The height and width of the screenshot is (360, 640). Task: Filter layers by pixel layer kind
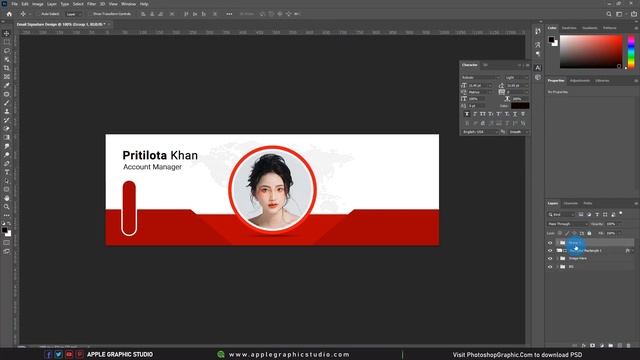pos(581,214)
